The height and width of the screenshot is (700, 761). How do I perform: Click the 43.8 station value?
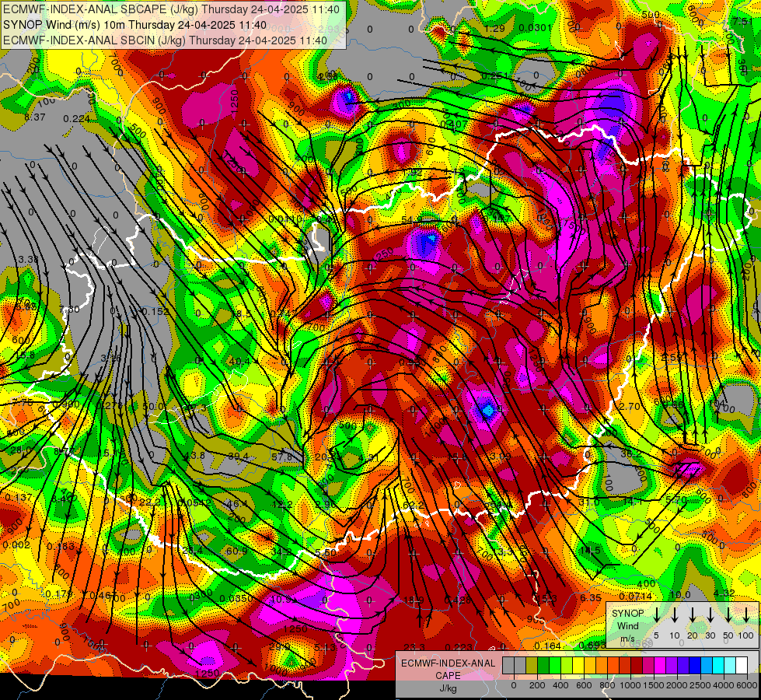(x=195, y=456)
